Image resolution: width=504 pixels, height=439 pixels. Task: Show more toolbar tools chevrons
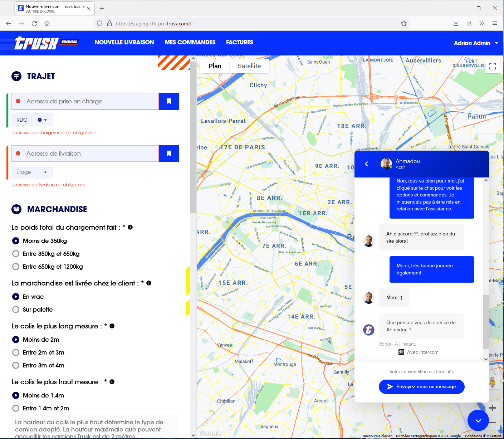click(x=482, y=24)
